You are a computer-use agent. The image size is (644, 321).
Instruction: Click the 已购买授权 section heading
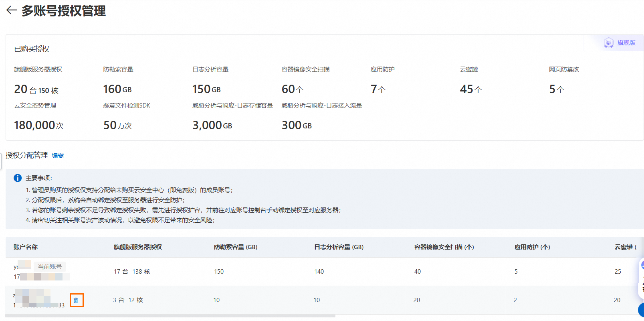point(32,49)
